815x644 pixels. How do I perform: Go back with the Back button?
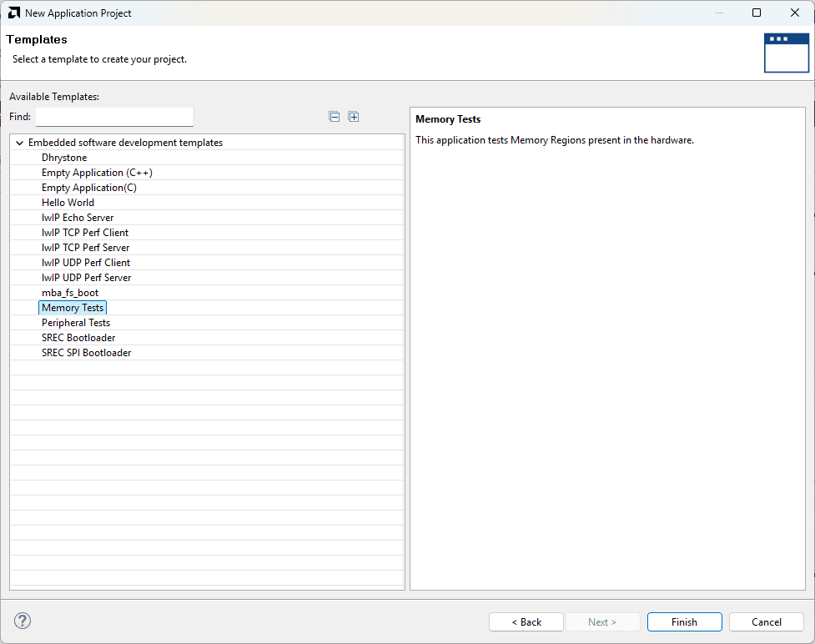click(526, 621)
